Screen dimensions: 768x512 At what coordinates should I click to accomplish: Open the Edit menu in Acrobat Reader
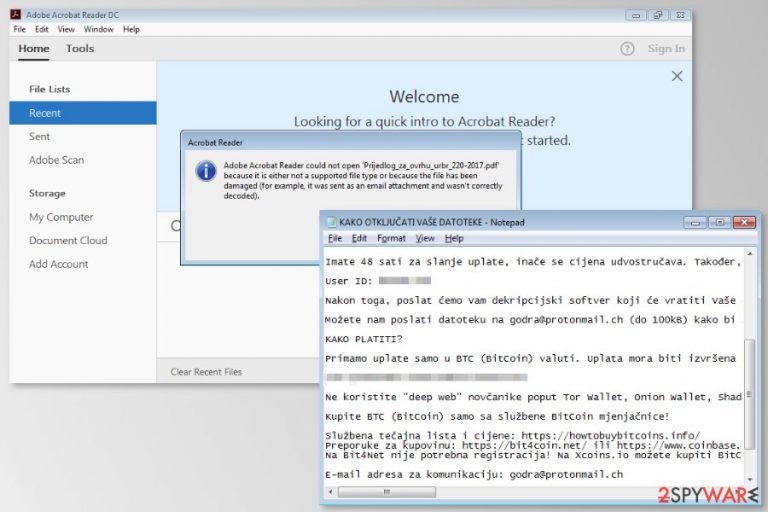click(x=42, y=29)
